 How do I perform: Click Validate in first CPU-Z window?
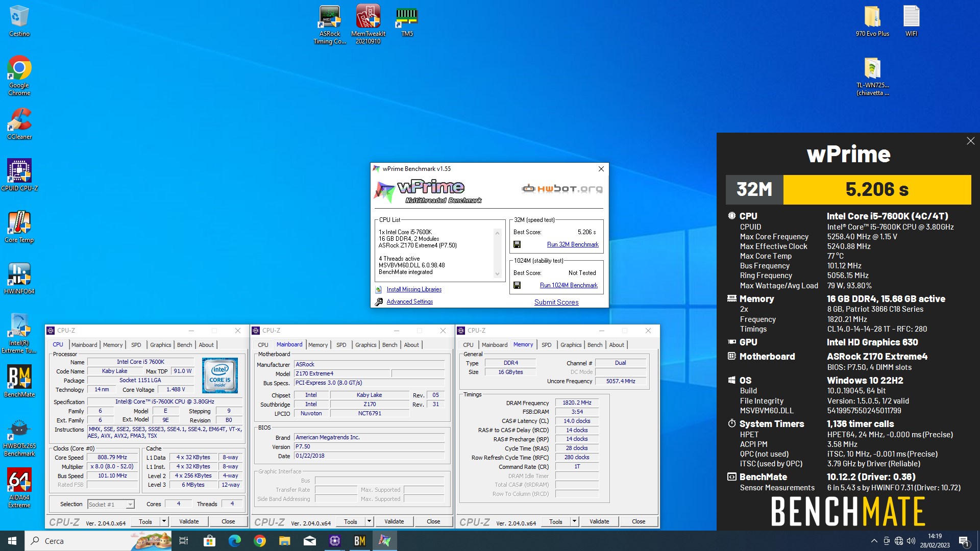pyautogui.click(x=189, y=521)
